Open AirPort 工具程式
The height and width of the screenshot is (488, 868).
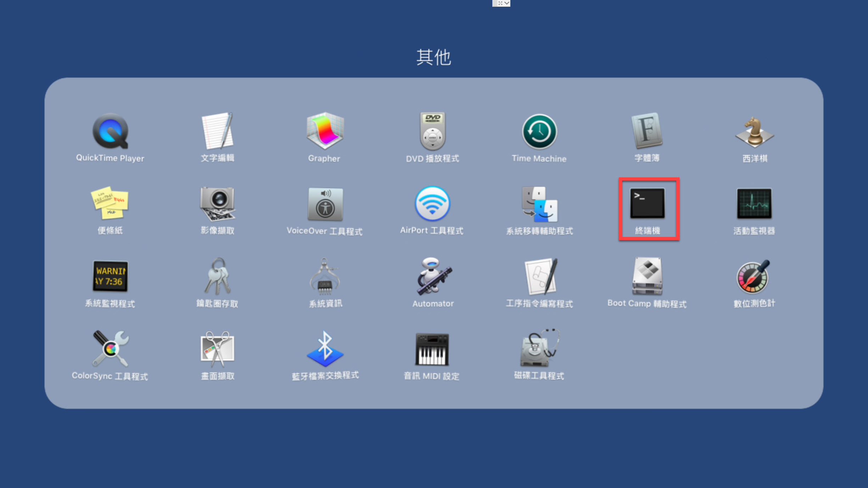point(432,204)
